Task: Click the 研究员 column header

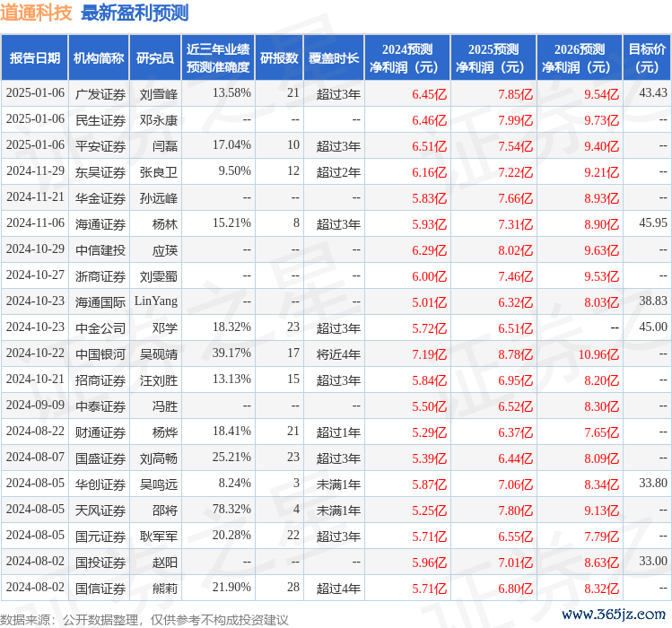Action: pyautogui.click(x=155, y=58)
